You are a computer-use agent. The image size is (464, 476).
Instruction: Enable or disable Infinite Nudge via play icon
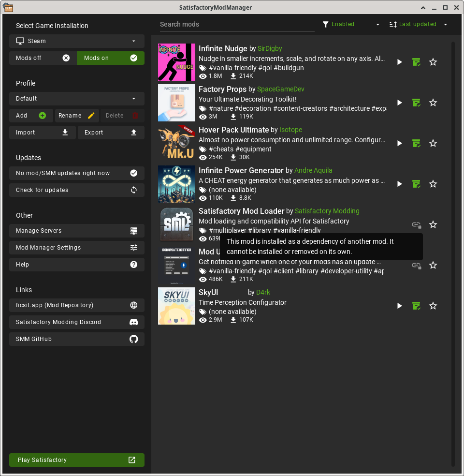point(400,62)
